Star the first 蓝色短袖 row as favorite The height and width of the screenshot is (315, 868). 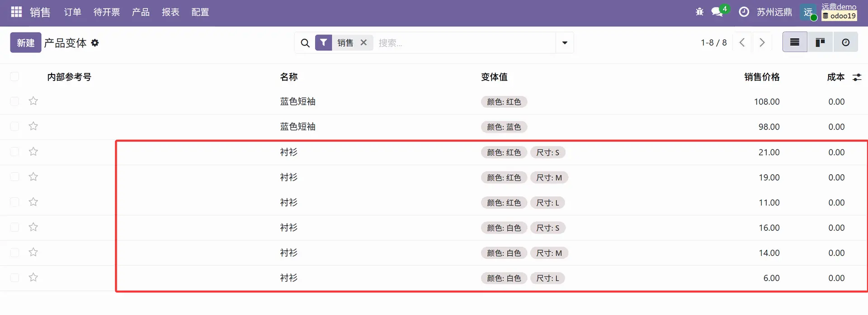[33, 101]
